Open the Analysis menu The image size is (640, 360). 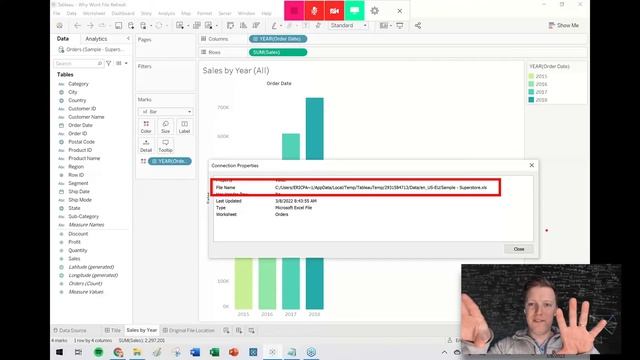click(166, 13)
